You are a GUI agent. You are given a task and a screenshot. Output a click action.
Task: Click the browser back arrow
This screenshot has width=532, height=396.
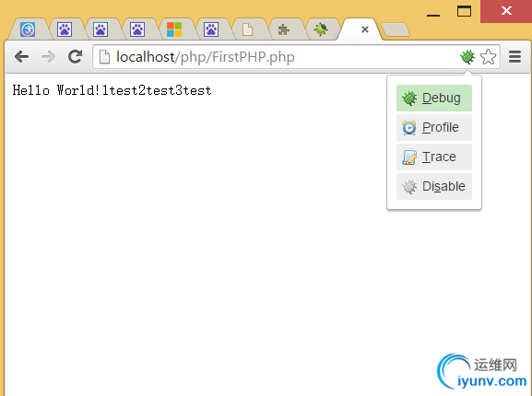point(22,56)
